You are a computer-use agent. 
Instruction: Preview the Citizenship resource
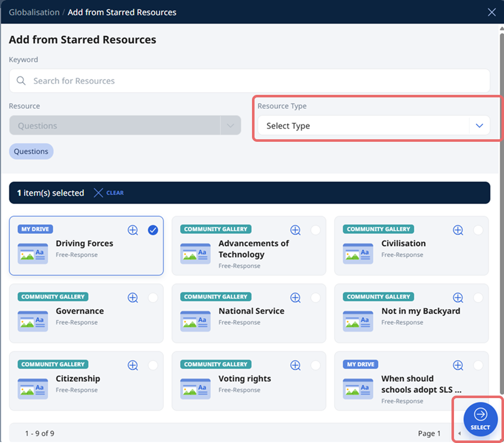pos(132,365)
